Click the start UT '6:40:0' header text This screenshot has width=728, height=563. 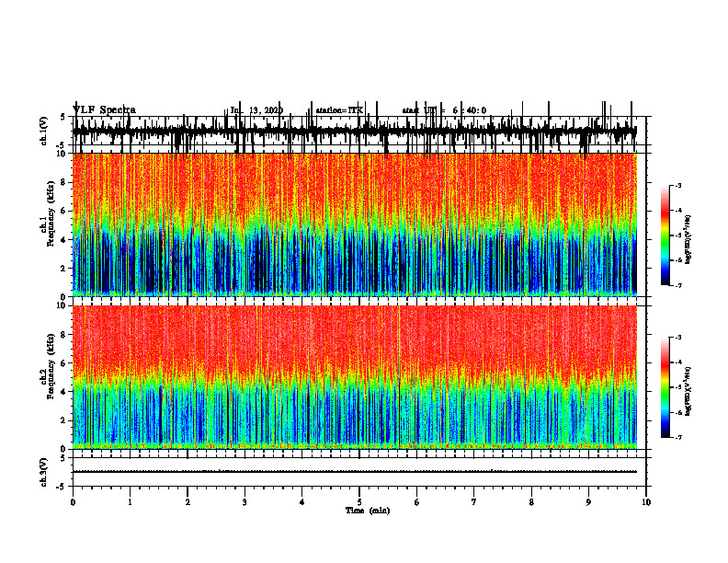pos(470,110)
